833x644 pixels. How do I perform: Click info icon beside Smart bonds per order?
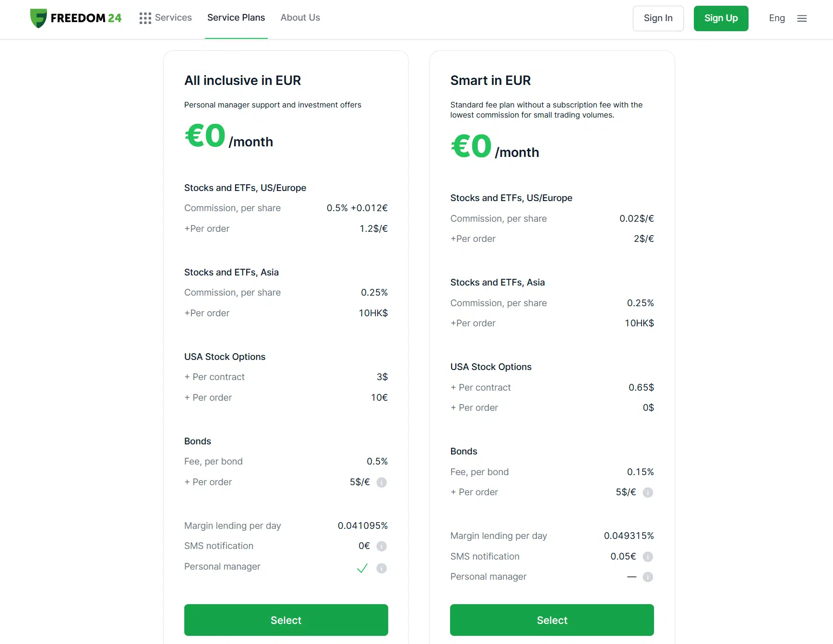click(648, 492)
